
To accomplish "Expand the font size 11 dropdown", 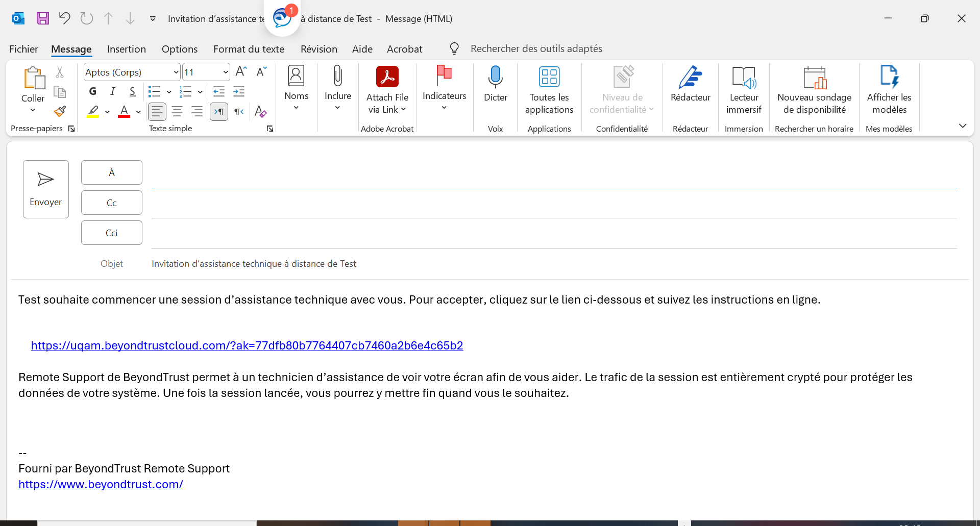I will click(x=225, y=72).
